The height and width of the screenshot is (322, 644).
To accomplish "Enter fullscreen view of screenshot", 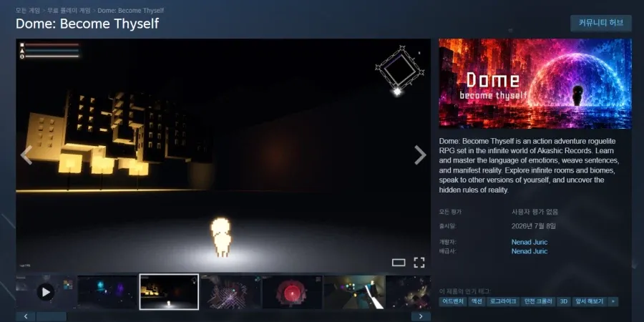I will coord(419,263).
